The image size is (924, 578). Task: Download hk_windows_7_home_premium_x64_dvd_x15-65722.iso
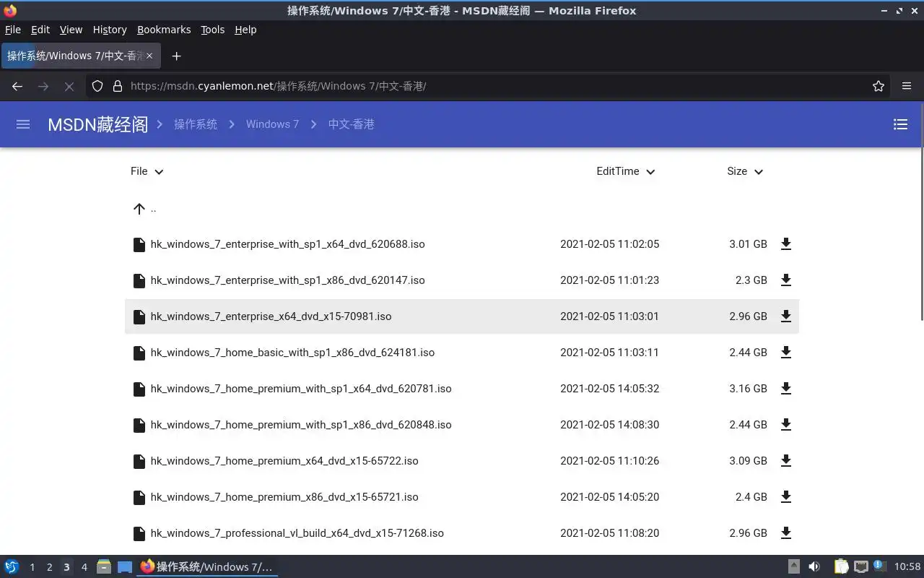[x=786, y=461]
